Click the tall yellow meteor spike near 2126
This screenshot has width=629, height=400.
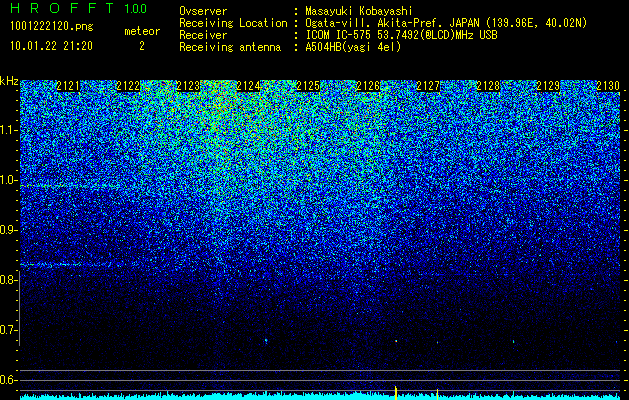(x=396, y=393)
